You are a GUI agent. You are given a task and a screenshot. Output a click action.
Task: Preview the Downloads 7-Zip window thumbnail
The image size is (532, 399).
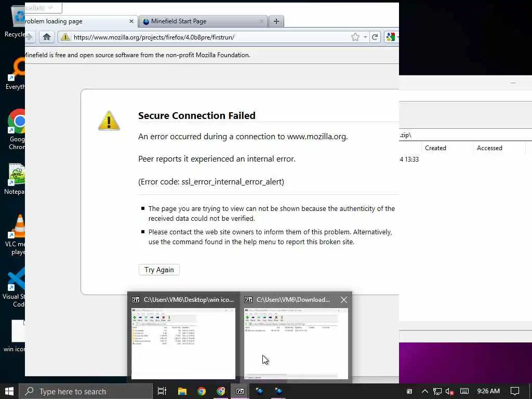point(296,343)
